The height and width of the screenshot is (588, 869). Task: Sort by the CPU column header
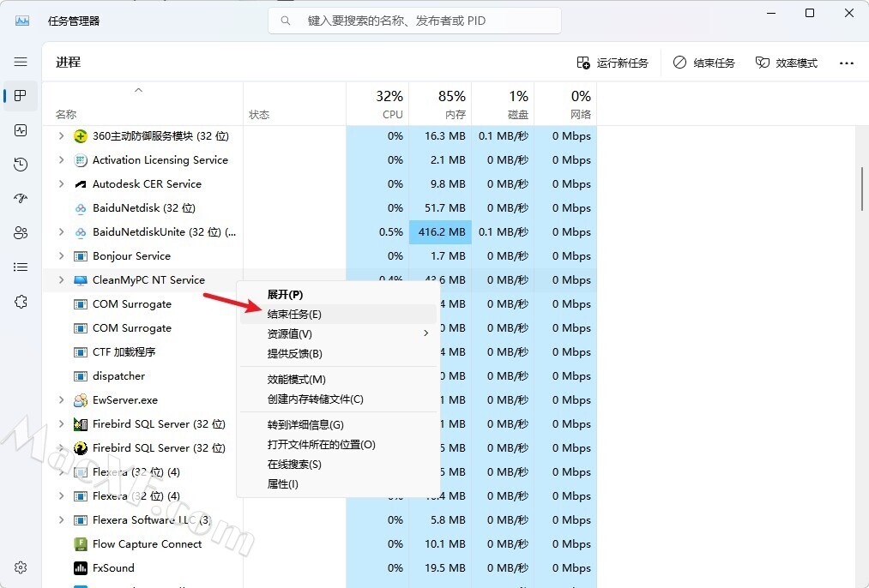pyautogui.click(x=377, y=104)
